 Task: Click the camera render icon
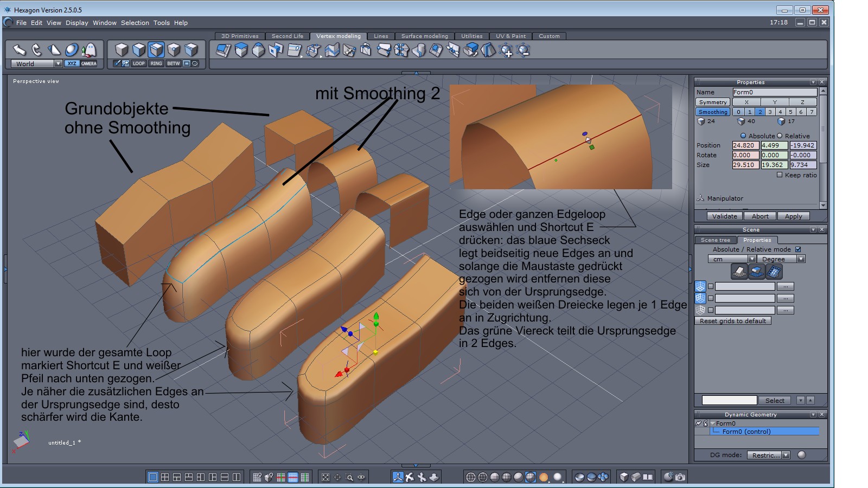tap(680, 477)
